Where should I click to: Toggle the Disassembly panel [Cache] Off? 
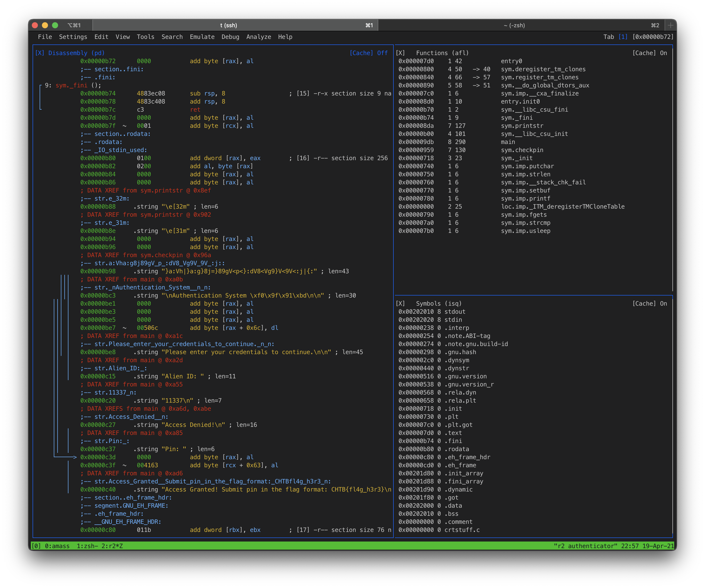point(368,53)
